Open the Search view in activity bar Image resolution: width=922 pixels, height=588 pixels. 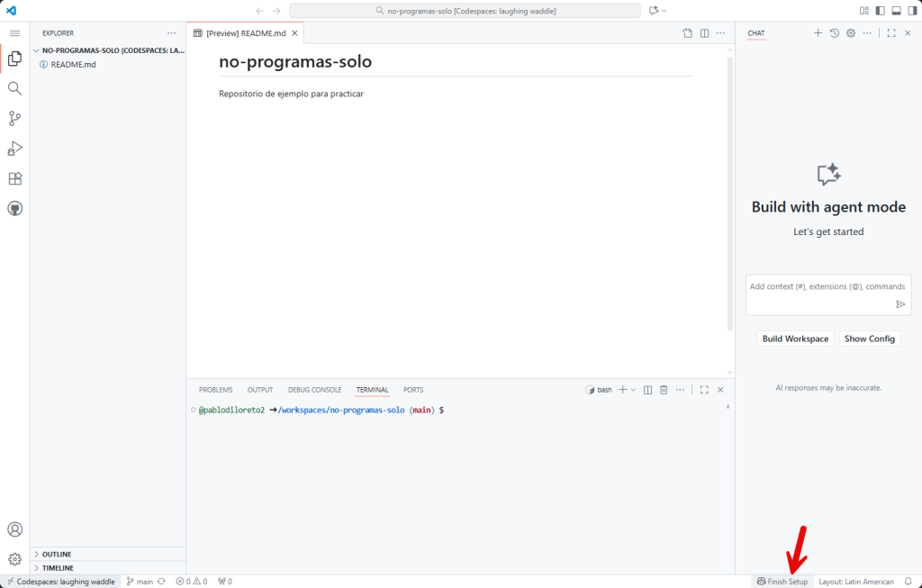pyautogui.click(x=14, y=88)
